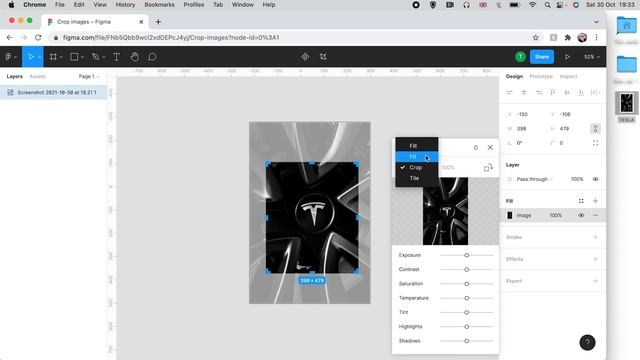
Task: Open the distribute spacing dropdown icon
Action: click(x=596, y=93)
